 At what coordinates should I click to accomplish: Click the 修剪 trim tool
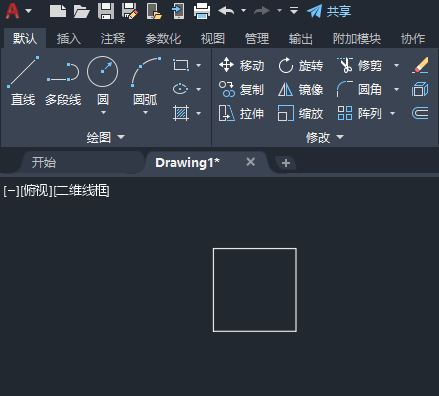tap(360, 65)
